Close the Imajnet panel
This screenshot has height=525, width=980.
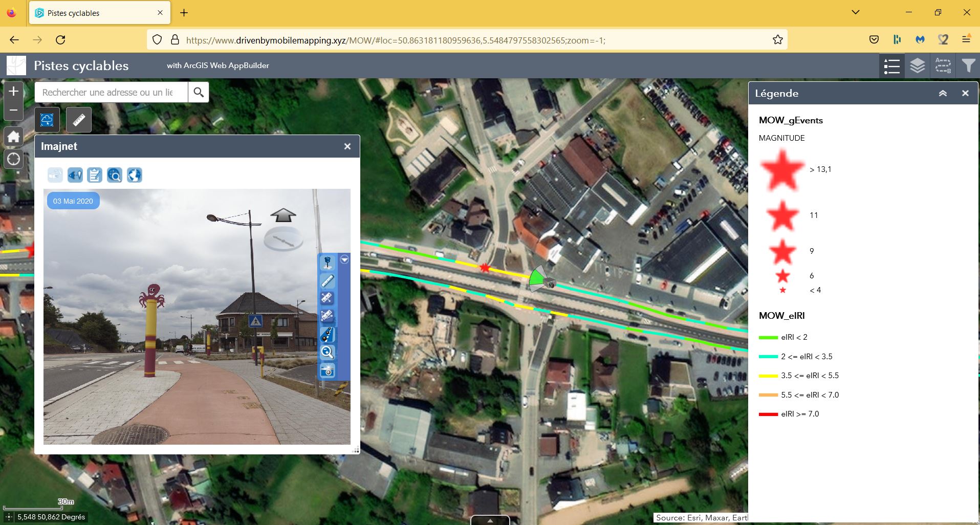click(347, 146)
